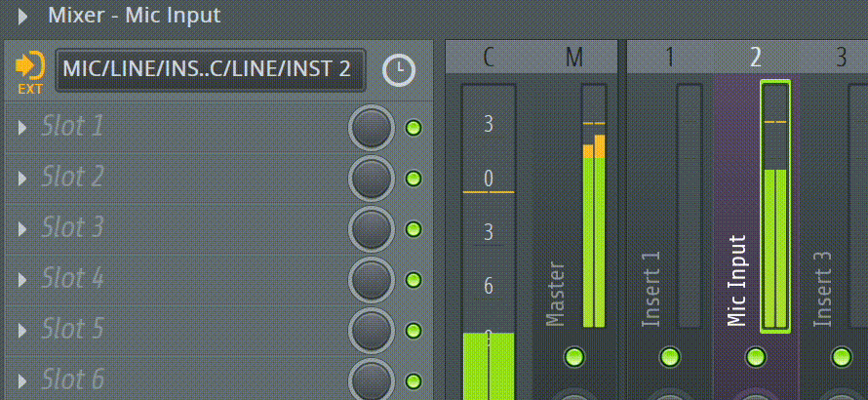
Task: Click the EXT external input icon
Action: pyautogui.click(x=30, y=72)
